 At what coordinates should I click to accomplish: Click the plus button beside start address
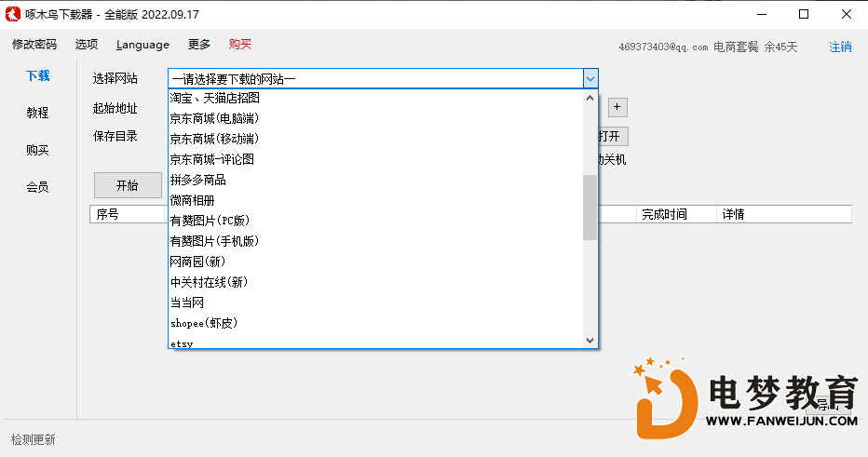(617, 107)
